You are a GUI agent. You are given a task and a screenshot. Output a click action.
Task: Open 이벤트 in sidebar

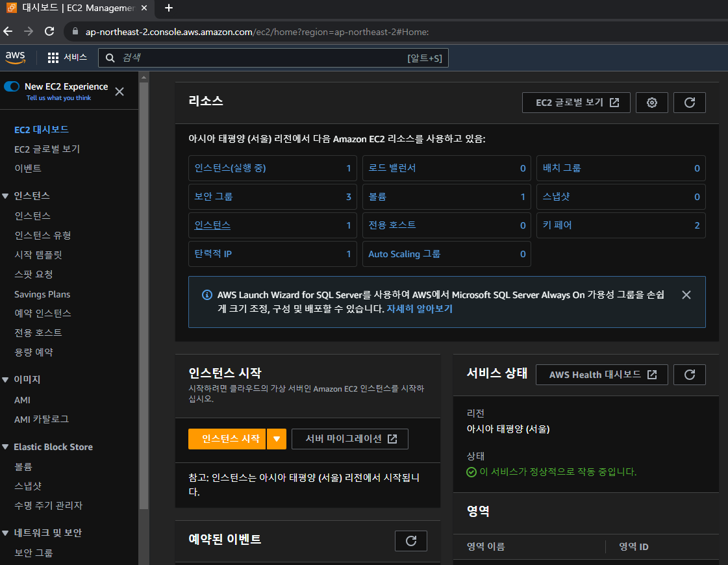click(28, 168)
